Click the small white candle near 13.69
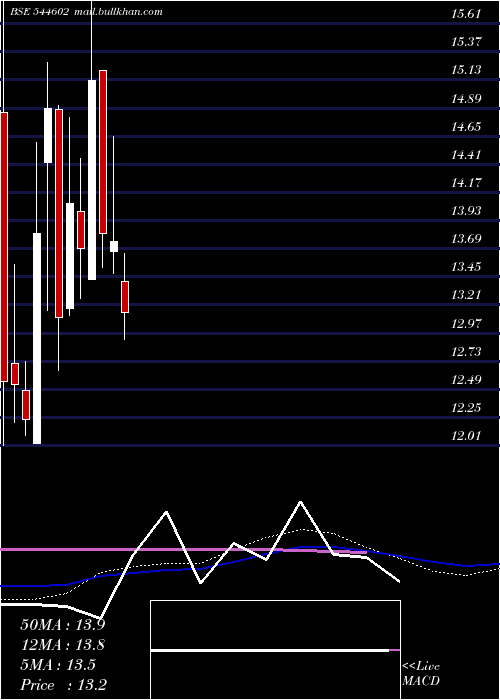The width and height of the screenshot is (500, 700). click(114, 246)
